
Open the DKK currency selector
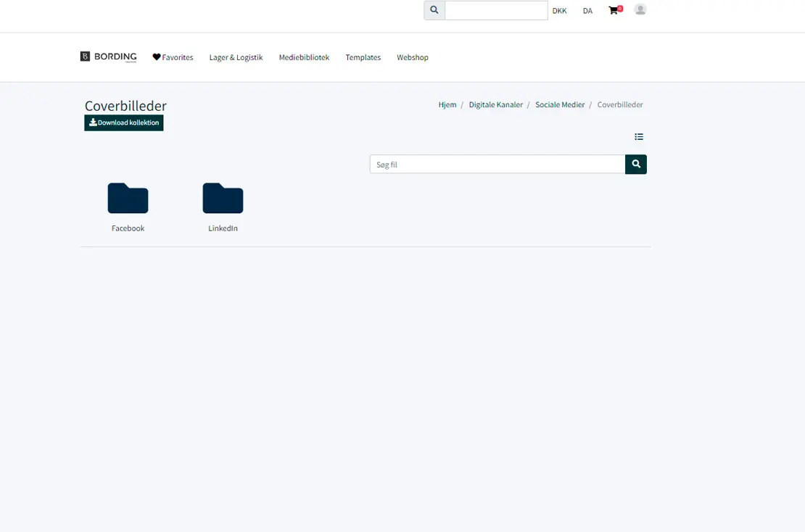tap(559, 11)
